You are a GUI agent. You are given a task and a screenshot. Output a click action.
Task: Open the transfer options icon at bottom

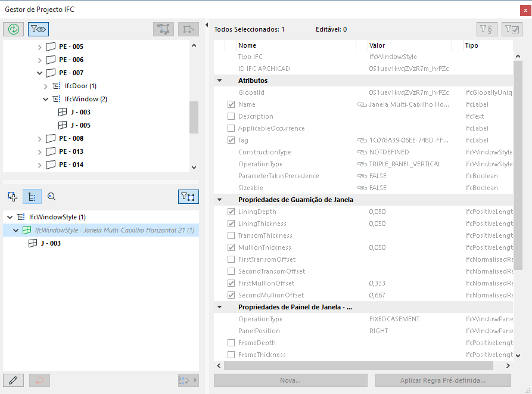(x=188, y=380)
